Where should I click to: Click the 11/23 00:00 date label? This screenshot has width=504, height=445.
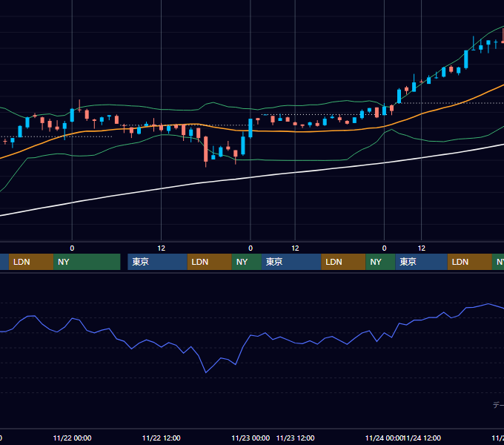251,438
